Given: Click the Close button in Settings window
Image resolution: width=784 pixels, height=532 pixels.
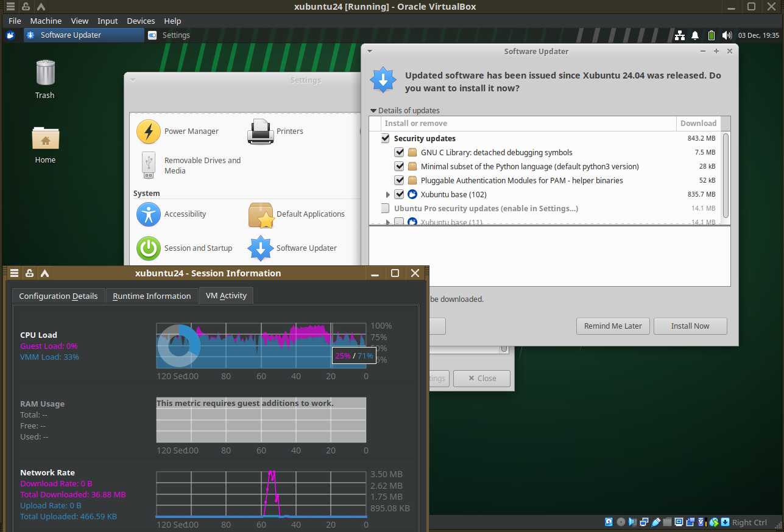Looking at the screenshot, I should pyautogui.click(x=481, y=379).
